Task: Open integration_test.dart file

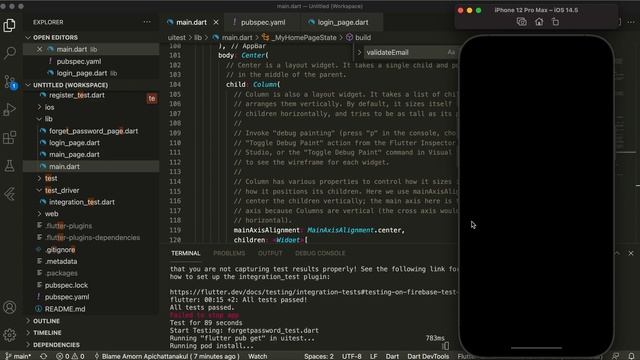Action: (x=82, y=202)
